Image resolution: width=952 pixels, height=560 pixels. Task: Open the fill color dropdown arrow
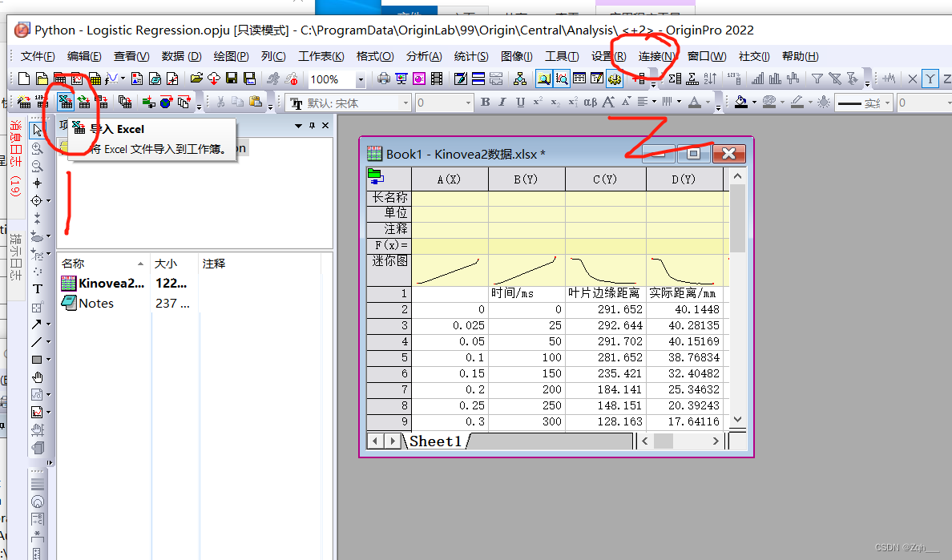coord(754,103)
